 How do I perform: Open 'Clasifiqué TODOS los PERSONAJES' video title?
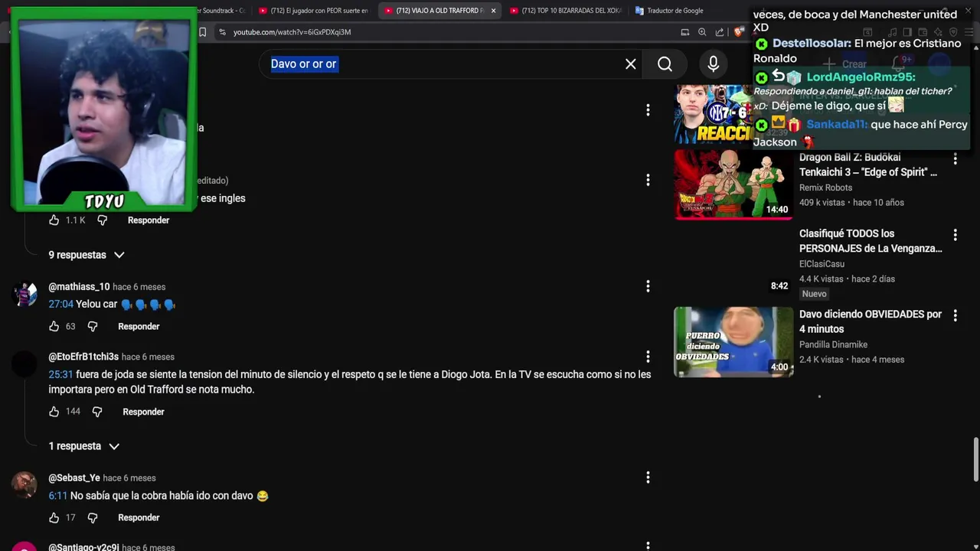pyautogui.click(x=871, y=241)
